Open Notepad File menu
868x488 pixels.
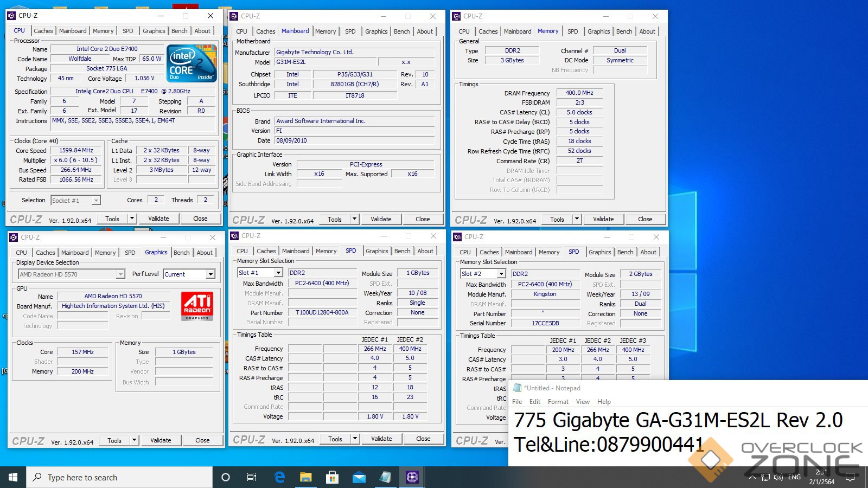(517, 402)
